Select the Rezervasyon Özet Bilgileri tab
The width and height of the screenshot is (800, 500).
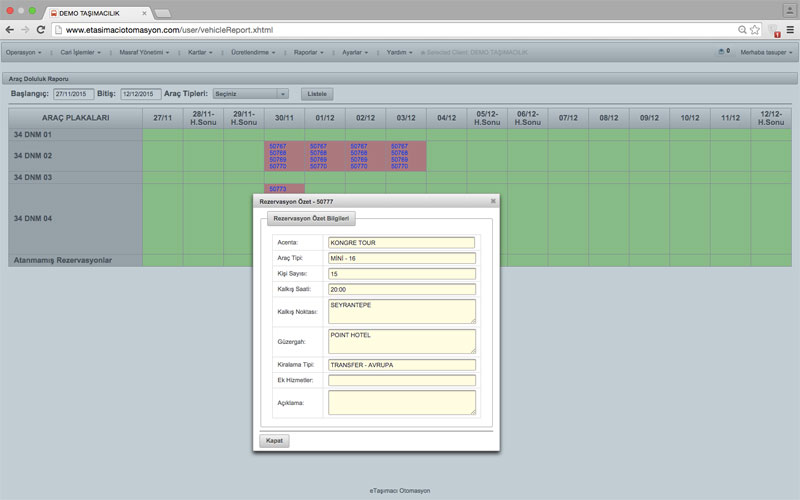pyautogui.click(x=311, y=218)
